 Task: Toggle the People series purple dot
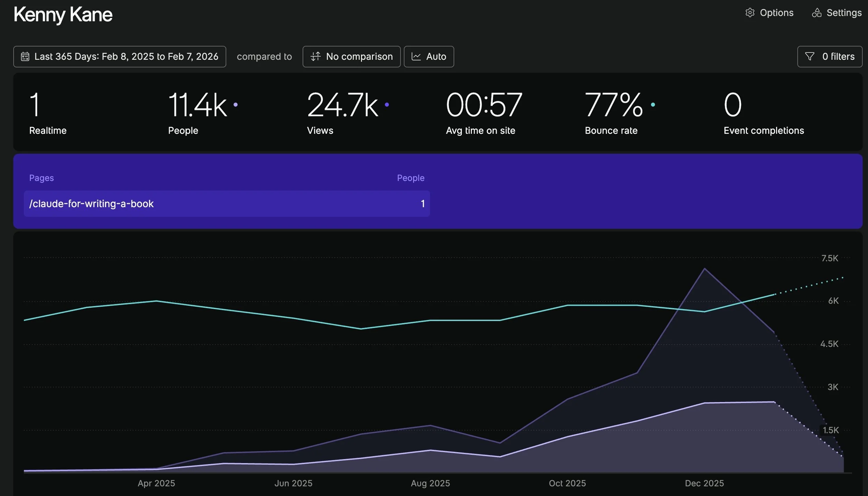(235, 105)
